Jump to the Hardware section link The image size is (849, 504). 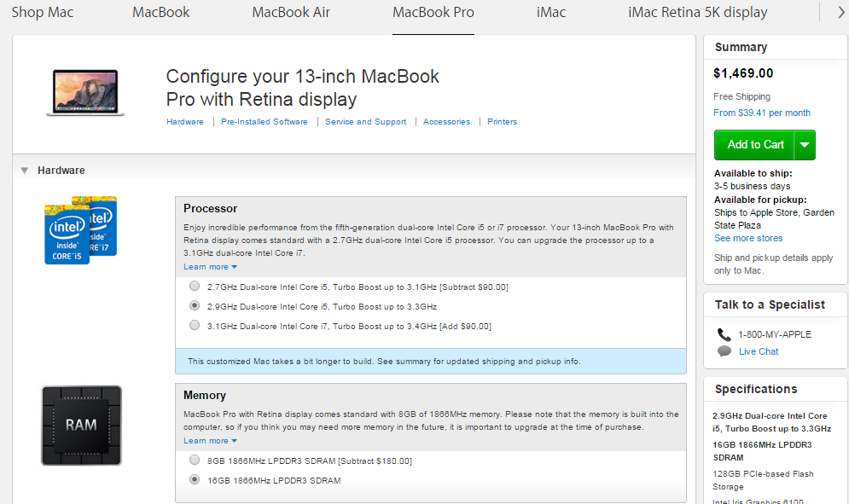click(185, 122)
